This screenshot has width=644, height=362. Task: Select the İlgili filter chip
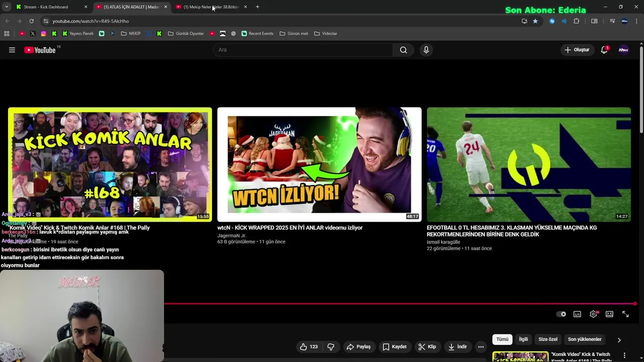coord(523,339)
